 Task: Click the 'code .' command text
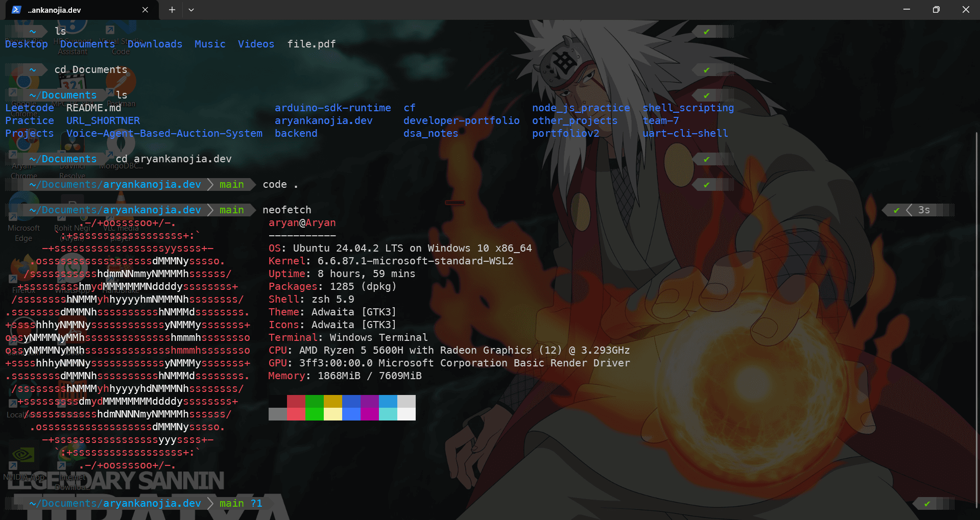click(280, 184)
